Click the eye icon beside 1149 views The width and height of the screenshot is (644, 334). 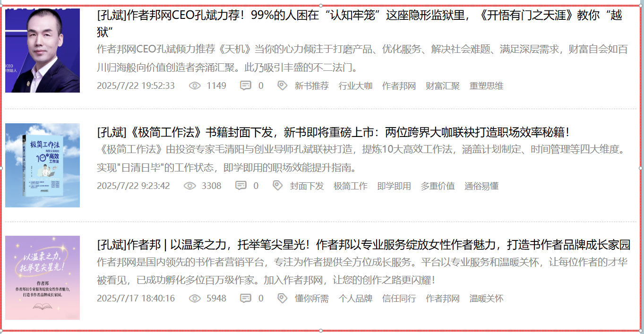195,86
